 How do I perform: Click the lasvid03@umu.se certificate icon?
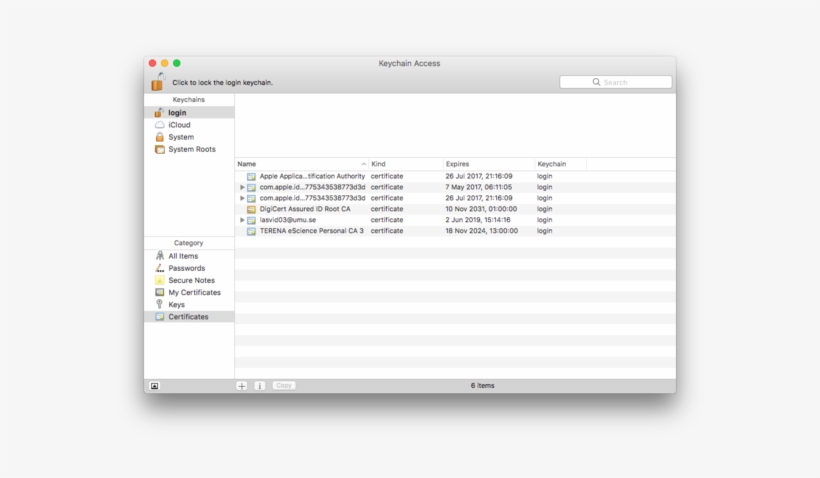point(252,220)
